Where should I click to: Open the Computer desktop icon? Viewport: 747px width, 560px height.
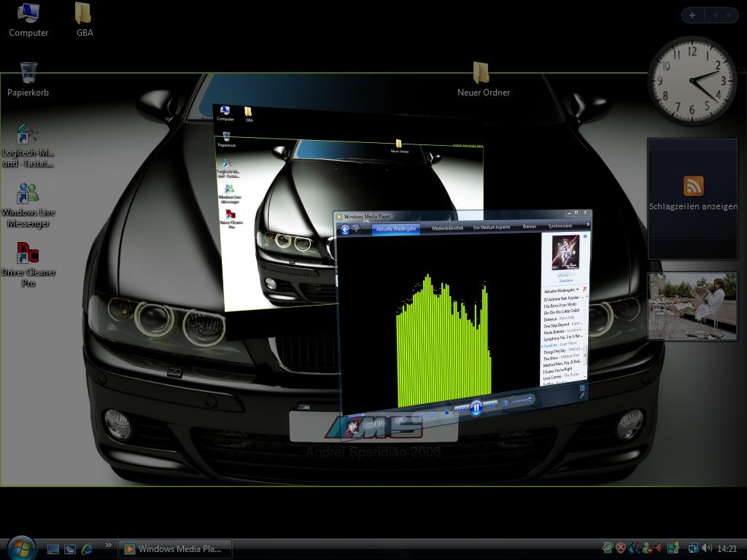[28, 19]
